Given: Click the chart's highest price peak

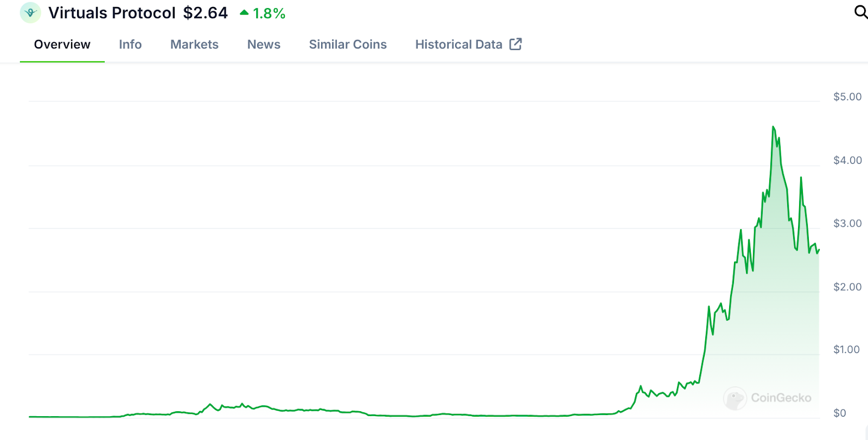Looking at the screenshot, I should point(773,127).
